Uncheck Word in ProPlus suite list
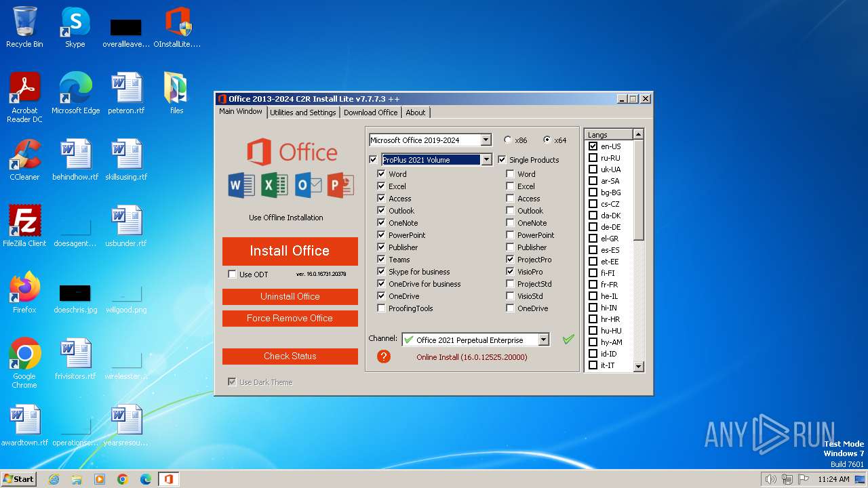The height and width of the screenshot is (488, 868). click(381, 174)
